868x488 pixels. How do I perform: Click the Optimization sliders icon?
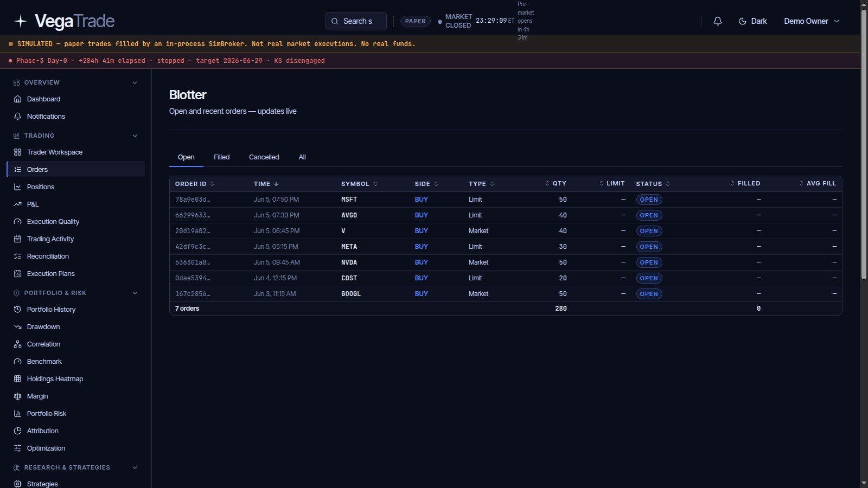17,448
